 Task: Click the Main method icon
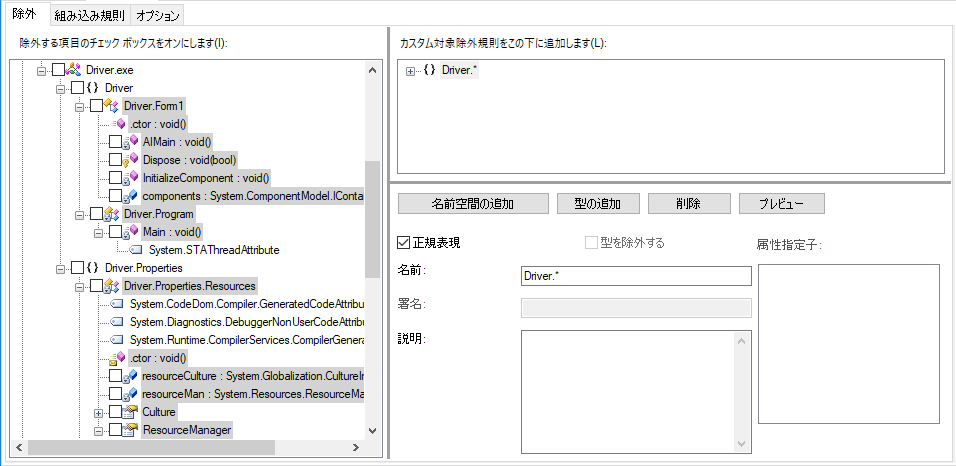tap(131, 232)
